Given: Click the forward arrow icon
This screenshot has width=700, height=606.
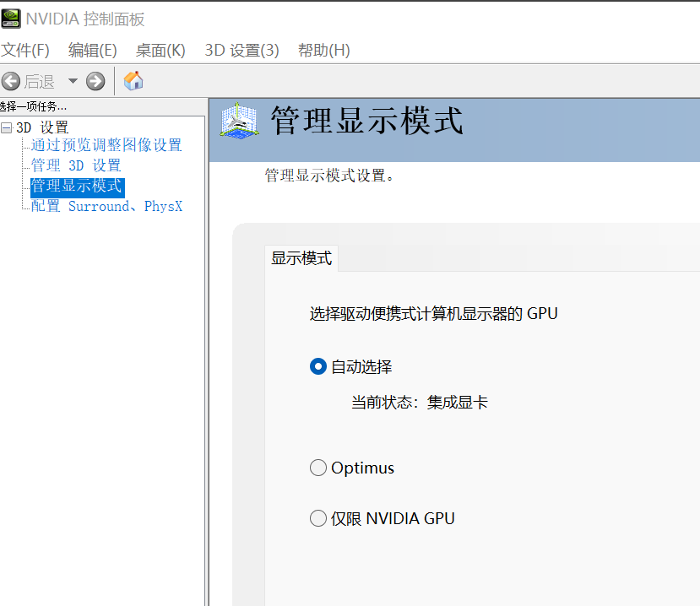Looking at the screenshot, I should (95, 81).
